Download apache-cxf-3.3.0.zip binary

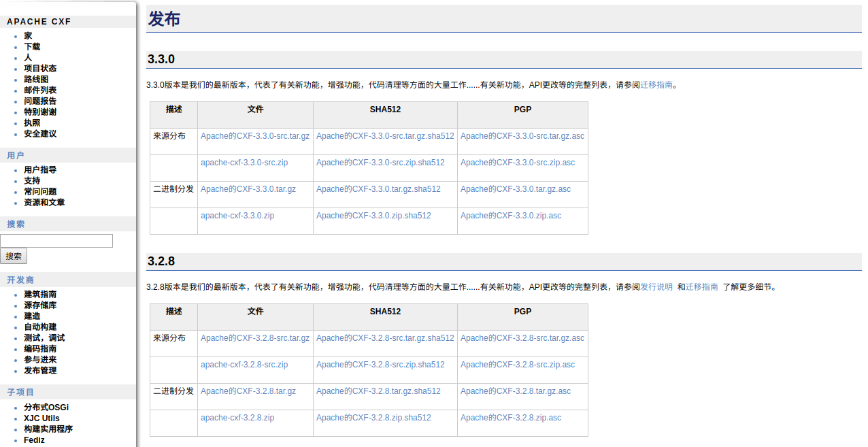tap(237, 216)
